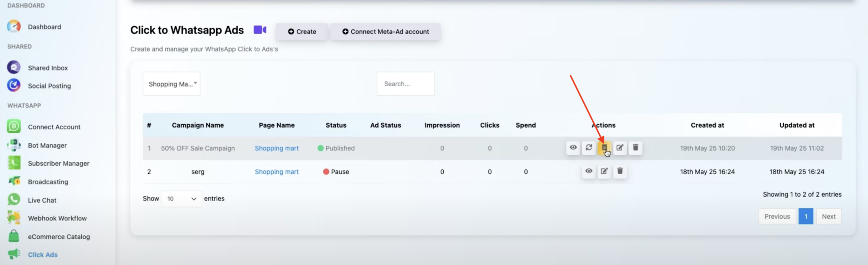Delete the serg campaign
This screenshot has height=265, width=868.
click(x=620, y=171)
